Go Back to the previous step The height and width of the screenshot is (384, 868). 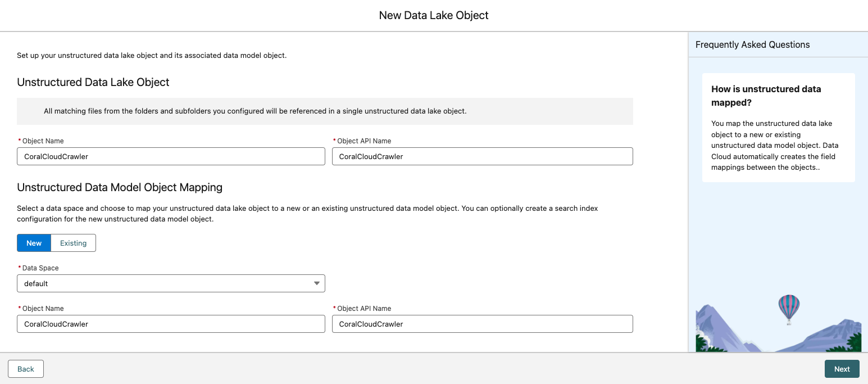(26, 369)
